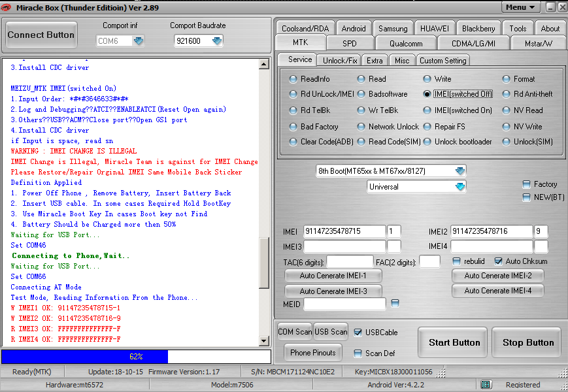Viewport: 568px width, 392px height.
Task: Open the Comport inf COM6 dropdown arrow
Action: coord(138,41)
